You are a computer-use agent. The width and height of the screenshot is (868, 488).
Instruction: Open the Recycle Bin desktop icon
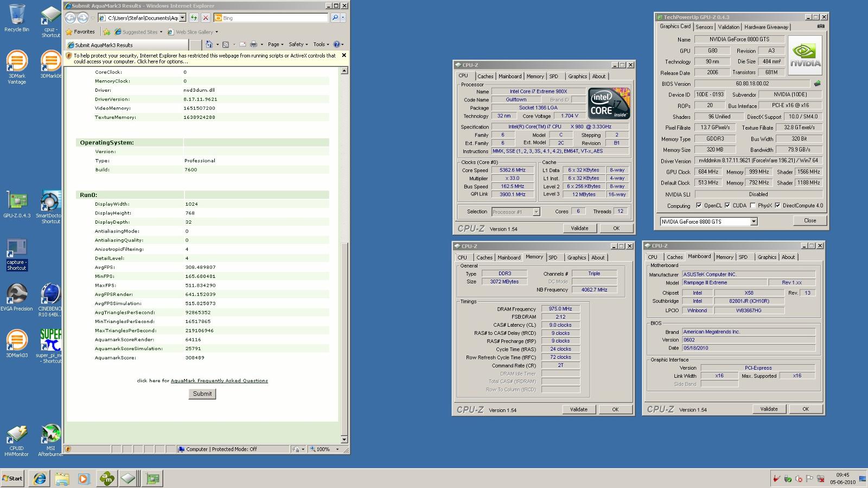tap(17, 18)
